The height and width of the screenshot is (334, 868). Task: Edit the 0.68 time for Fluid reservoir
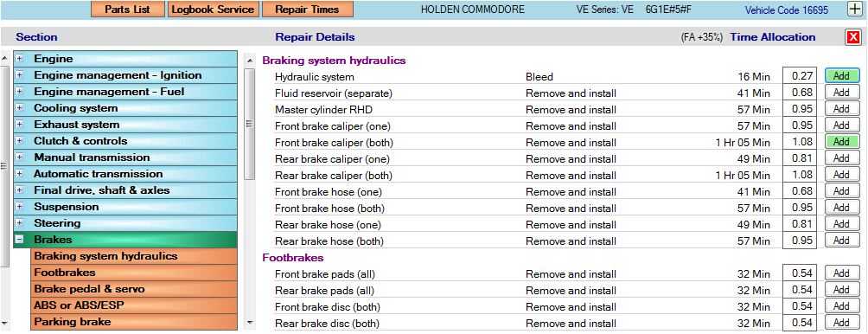(x=800, y=93)
